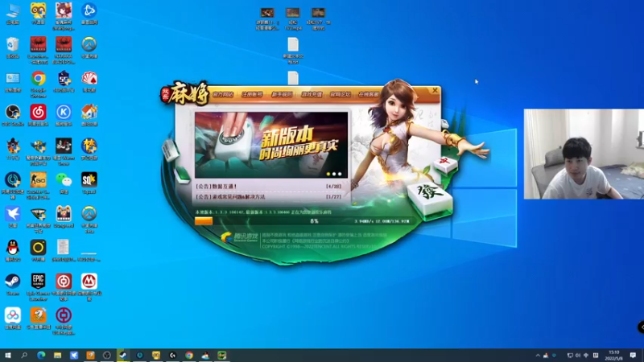Open the yellow raccoon YY desktop icon
This screenshot has width=644, height=362.
(x=38, y=11)
